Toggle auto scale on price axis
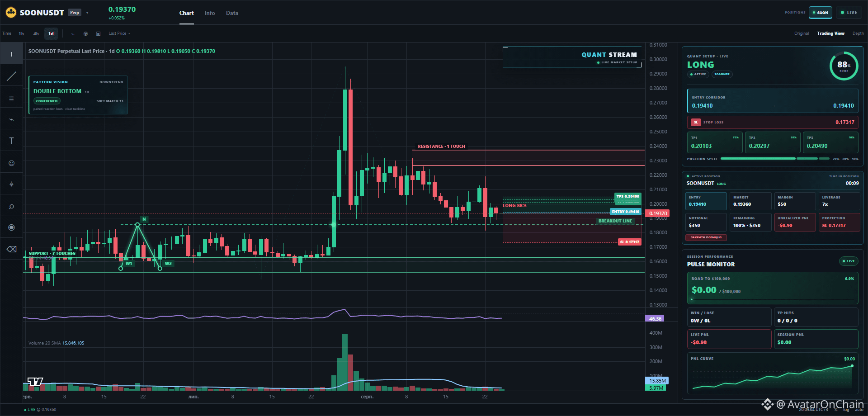This screenshot has width=868, height=416. click(859, 410)
